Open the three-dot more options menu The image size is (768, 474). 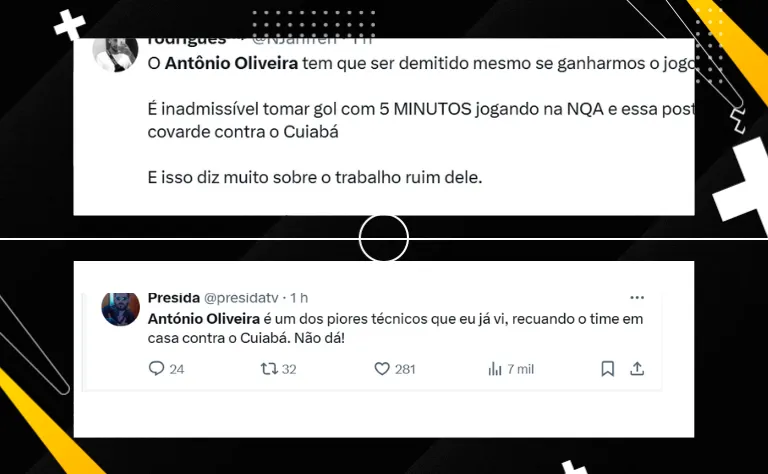pyautogui.click(x=637, y=297)
